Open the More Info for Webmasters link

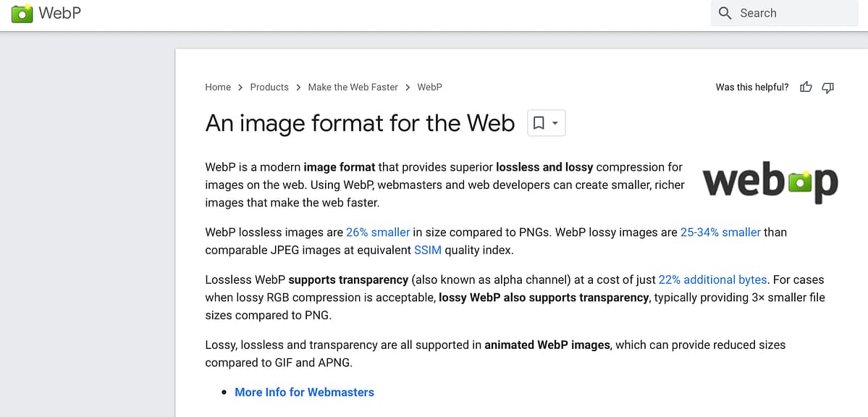coord(304,392)
